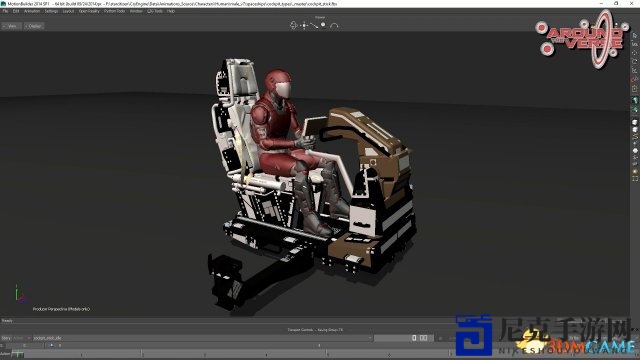640x360 pixels.
Task: Click the Story button in transport controls
Action: 6,338
